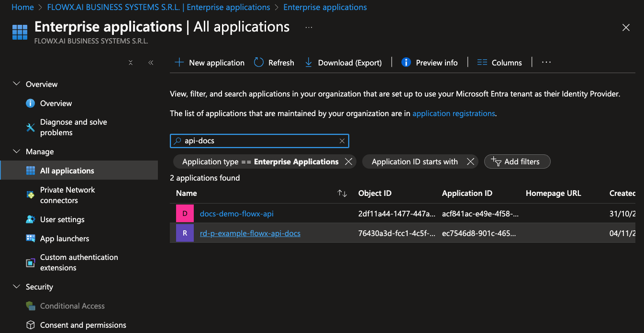Click the Columns list icon
644x333 pixels.
[x=482, y=63]
